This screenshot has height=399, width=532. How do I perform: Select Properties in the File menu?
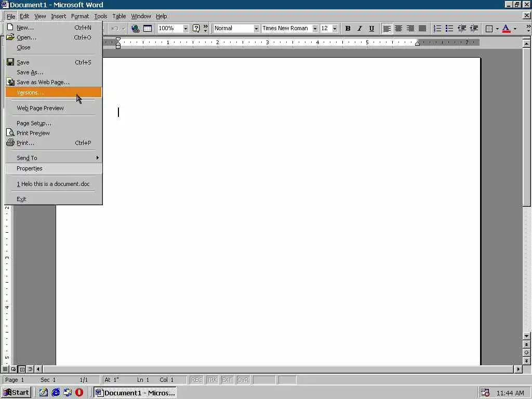(54, 168)
